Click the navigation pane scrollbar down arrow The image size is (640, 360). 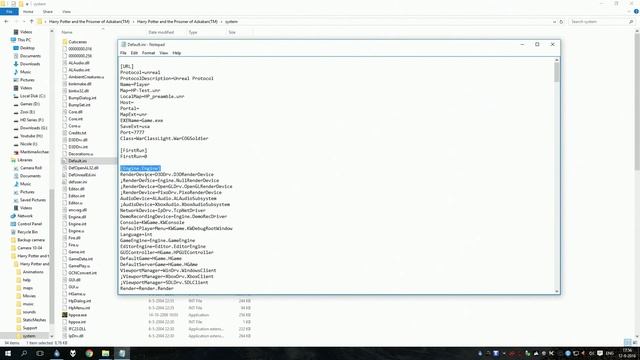click(x=52, y=336)
